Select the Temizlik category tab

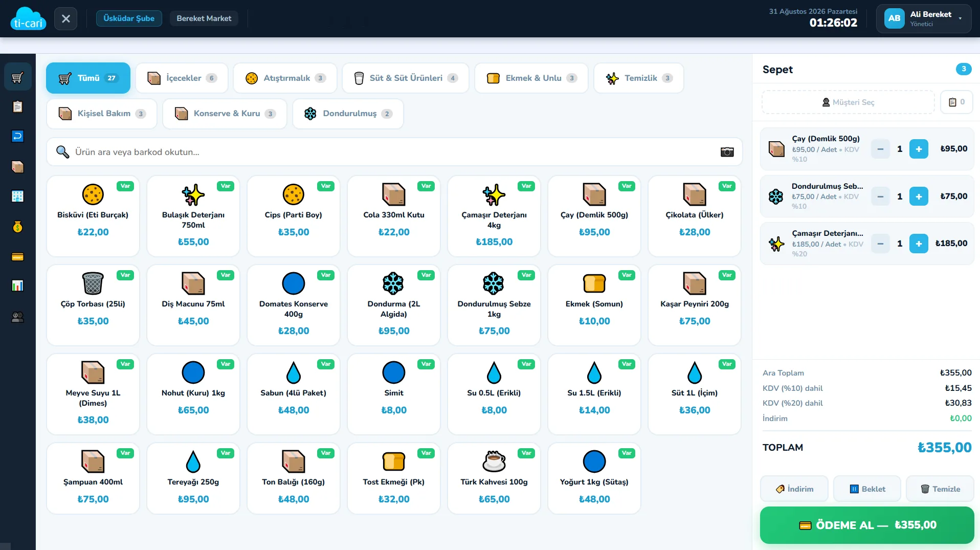point(639,78)
